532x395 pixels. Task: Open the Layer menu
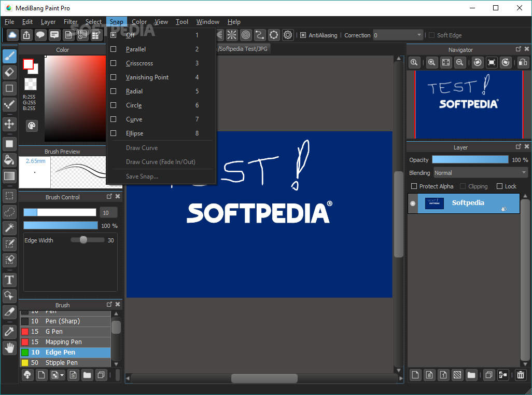(x=48, y=22)
